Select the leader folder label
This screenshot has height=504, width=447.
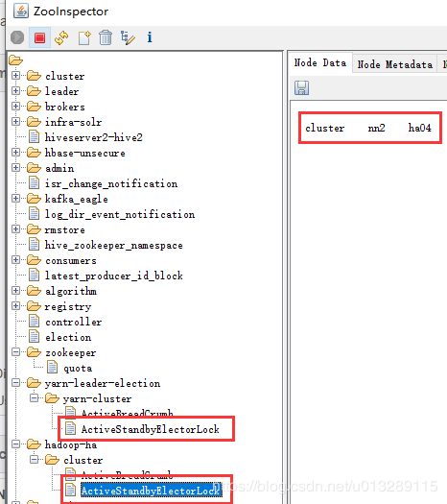62,91
